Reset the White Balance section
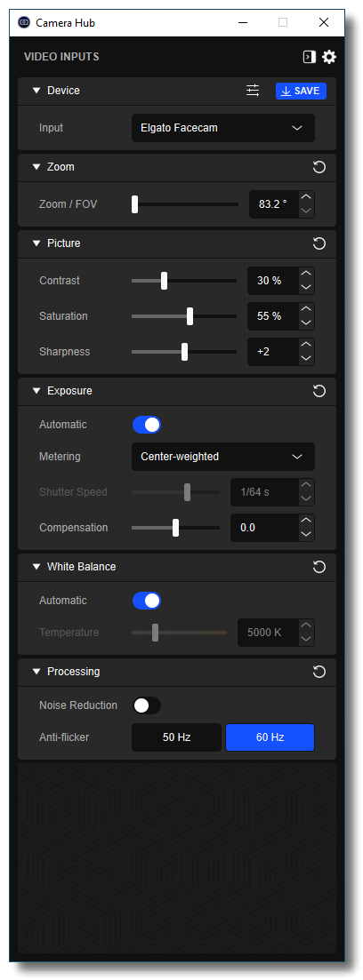Viewport: 363px width, 980px height. [x=319, y=567]
